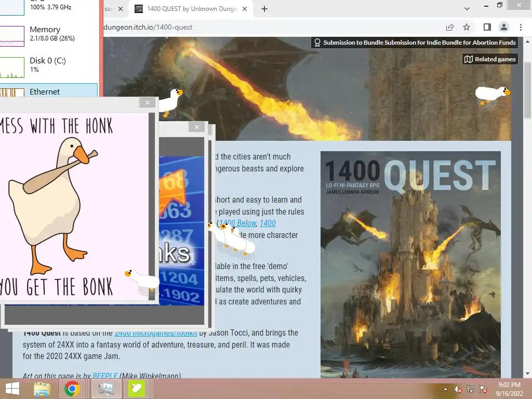The image size is (532, 399).
Task: Open the Indie Bundle submission link
Action: [x=415, y=43]
